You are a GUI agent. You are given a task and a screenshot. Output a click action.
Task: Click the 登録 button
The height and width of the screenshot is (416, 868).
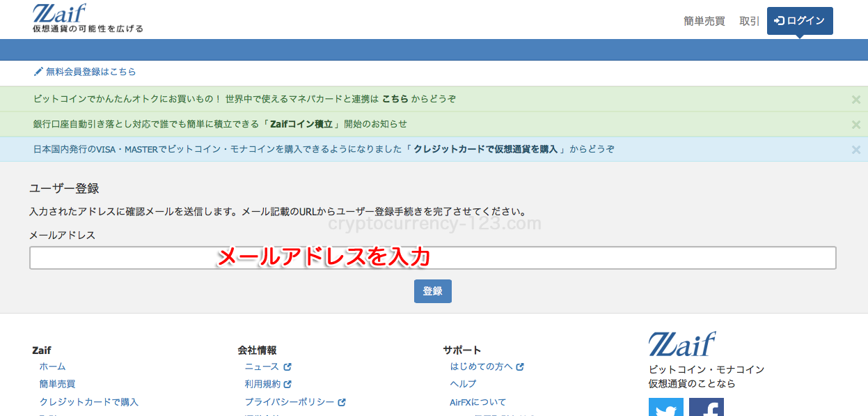click(x=432, y=291)
